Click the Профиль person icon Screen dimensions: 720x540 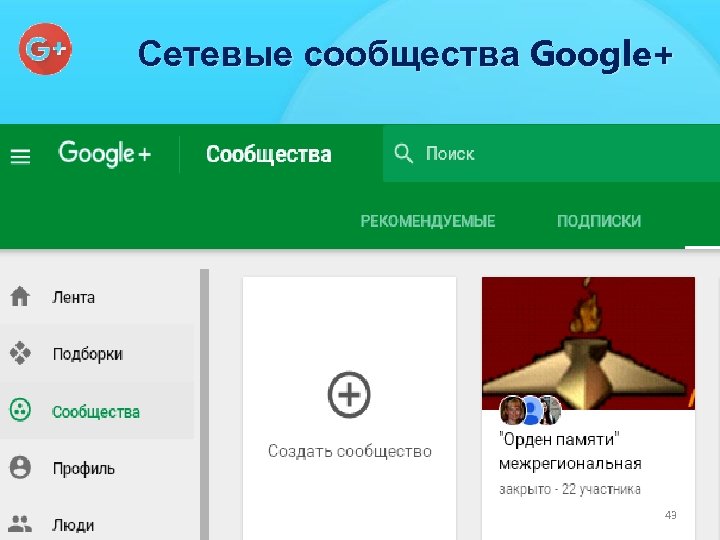[20, 467]
